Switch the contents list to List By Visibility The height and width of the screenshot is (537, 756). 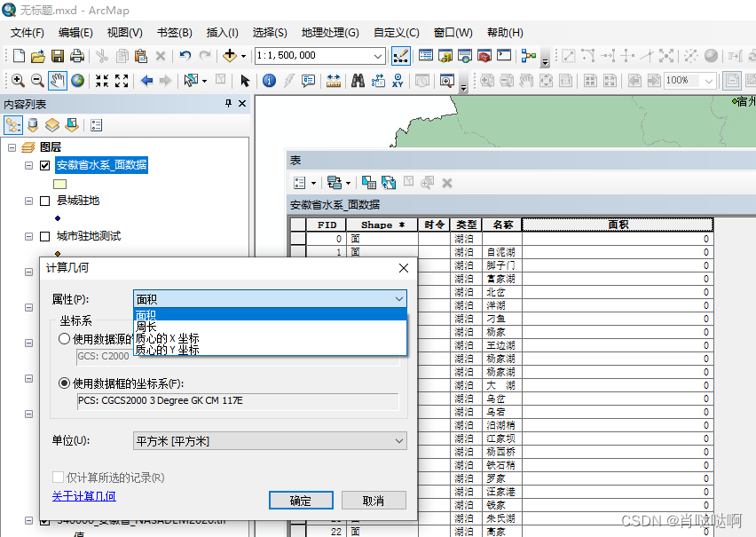(x=52, y=125)
